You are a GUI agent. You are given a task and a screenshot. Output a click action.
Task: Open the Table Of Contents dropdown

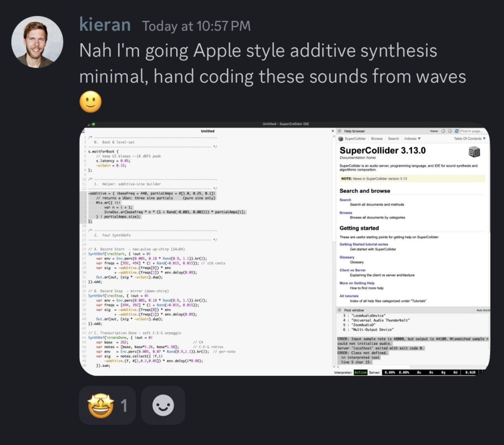click(469, 139)
